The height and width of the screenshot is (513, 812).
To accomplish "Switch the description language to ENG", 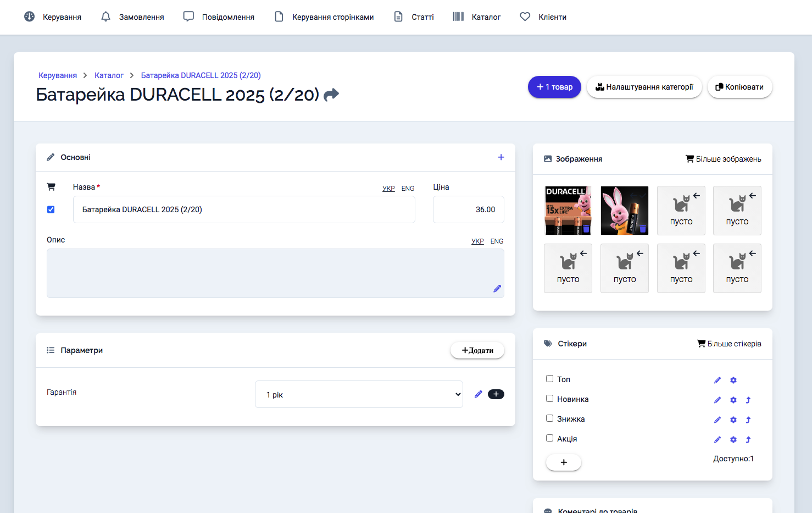I will point(497,241).
